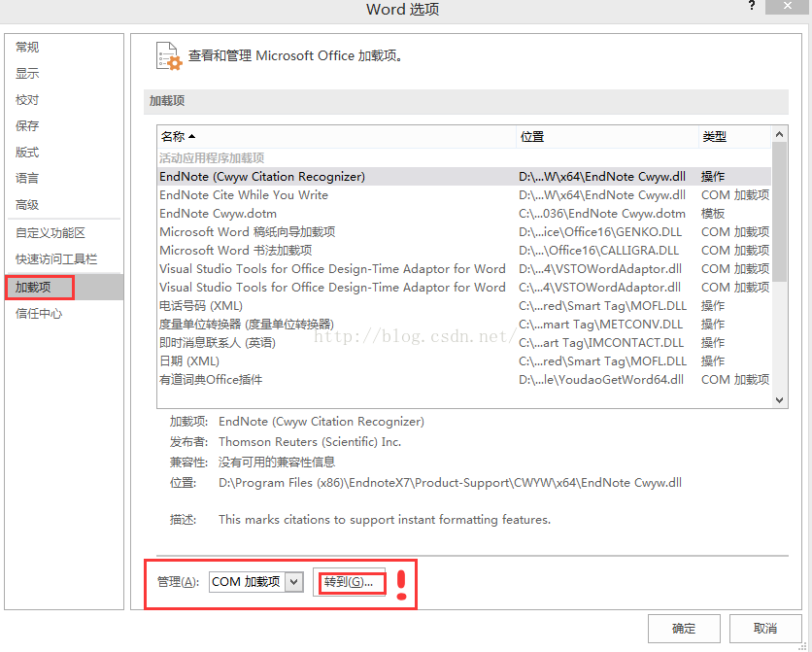Select 即时消息联系人 (英语) row
This screenshot has height=652, width=812.
coord(464,343)
